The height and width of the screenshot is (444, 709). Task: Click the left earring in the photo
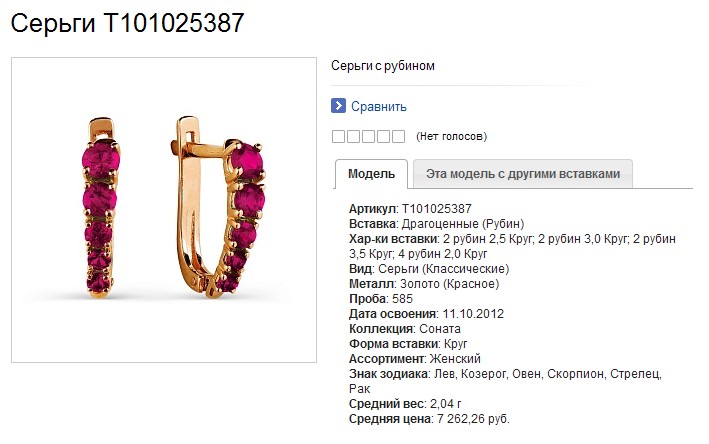click(x=101, y=207)
